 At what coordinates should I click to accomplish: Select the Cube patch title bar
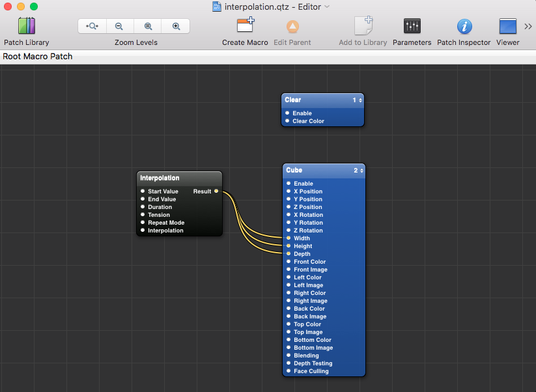click(x=324, y=170)
